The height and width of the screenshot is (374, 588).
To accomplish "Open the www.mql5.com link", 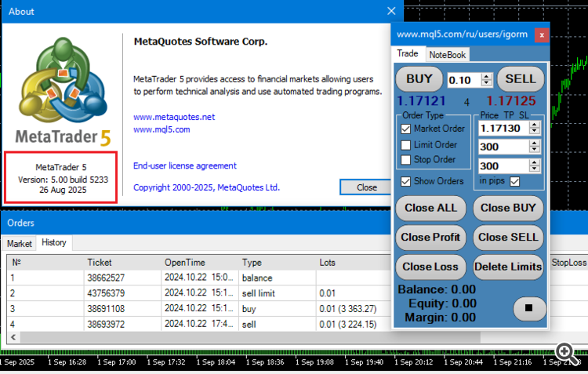I will pos(162,129).
